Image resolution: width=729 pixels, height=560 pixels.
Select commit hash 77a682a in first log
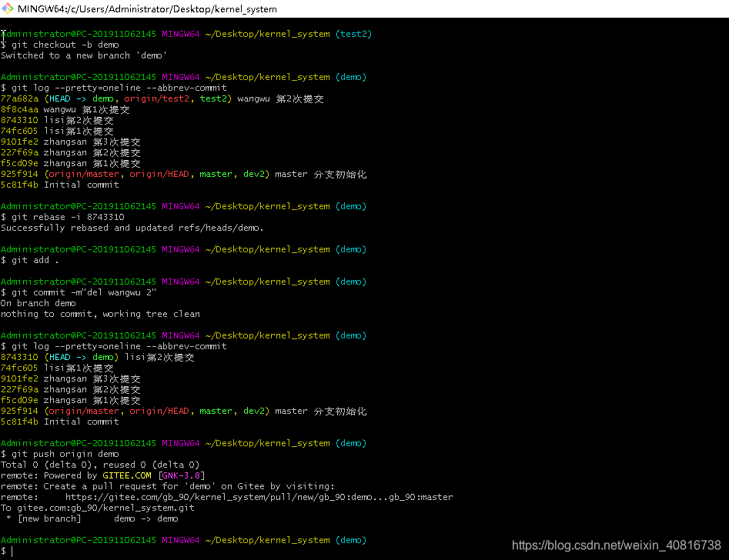(x=19, y=98)
